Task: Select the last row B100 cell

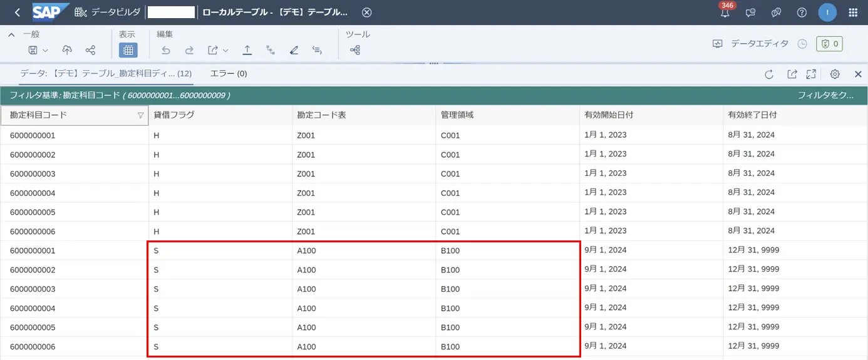Action: click(x=507, y=346)
